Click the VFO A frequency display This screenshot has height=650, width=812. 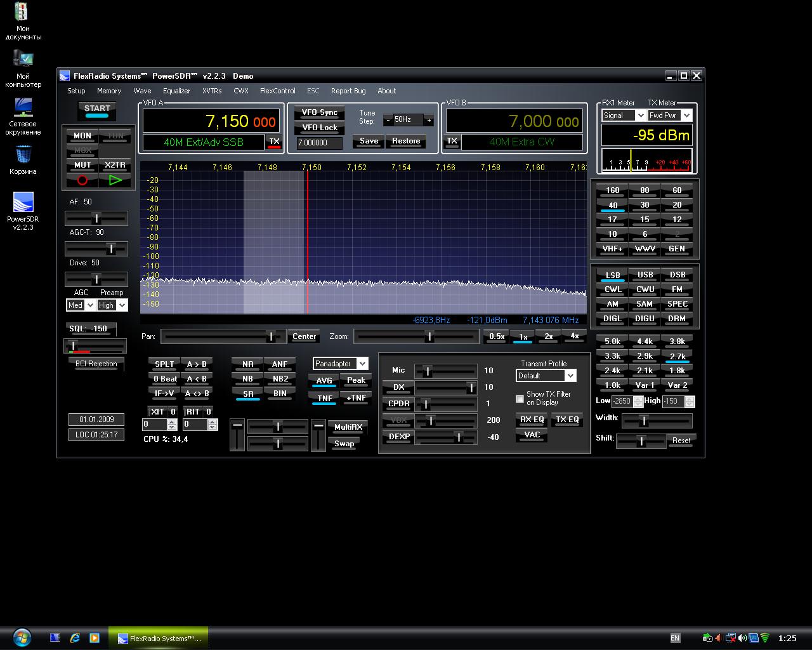[213, 121]
